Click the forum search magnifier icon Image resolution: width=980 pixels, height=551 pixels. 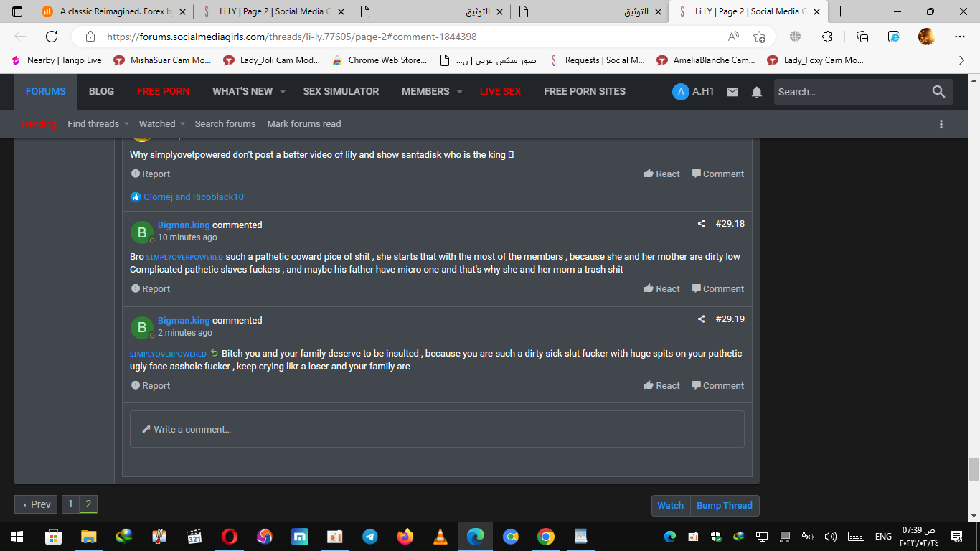pos(938,91)
